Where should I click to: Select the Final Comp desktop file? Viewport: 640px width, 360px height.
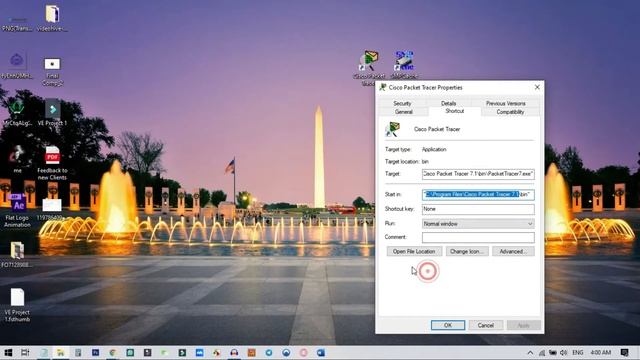(x=52, y=71)
